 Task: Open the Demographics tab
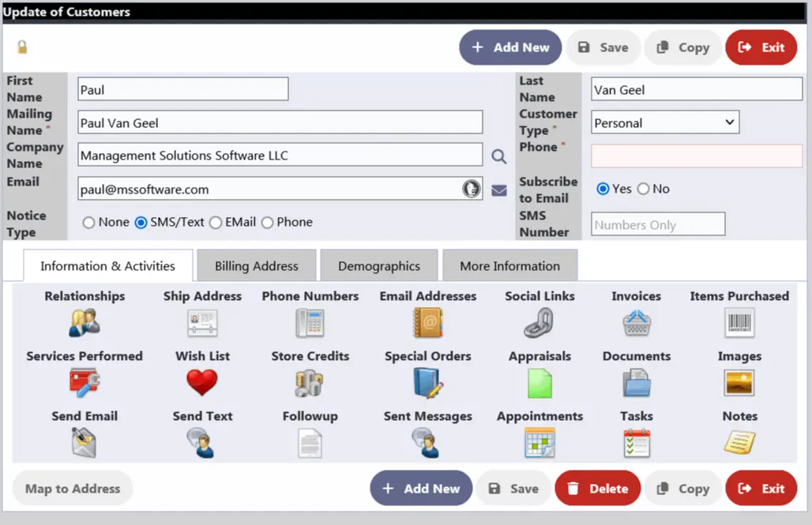[x=379, y=265]
